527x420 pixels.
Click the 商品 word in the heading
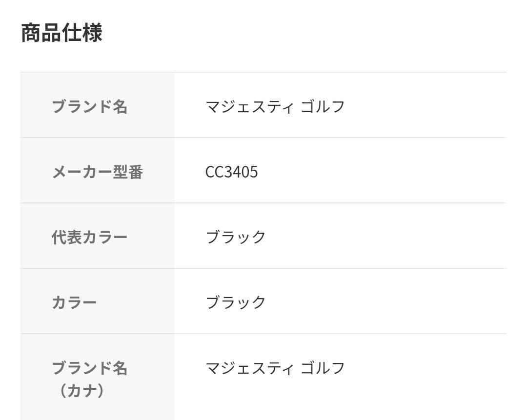click(x=41, y=33)
